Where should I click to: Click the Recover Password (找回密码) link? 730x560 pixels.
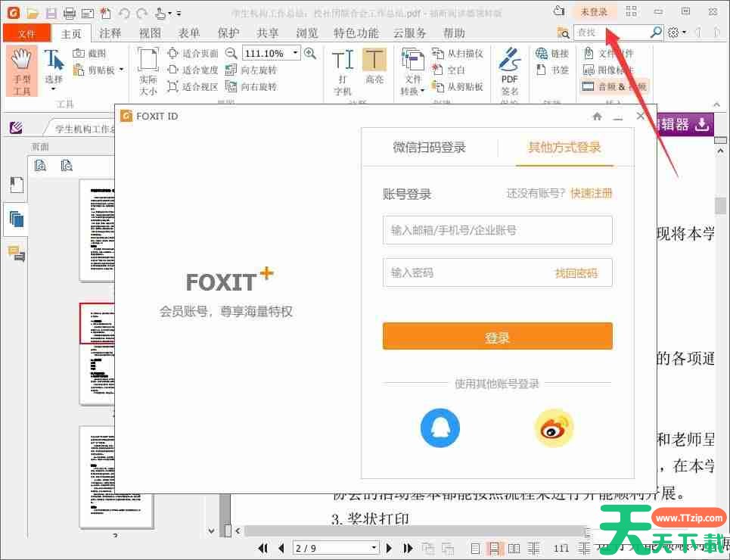576,273
